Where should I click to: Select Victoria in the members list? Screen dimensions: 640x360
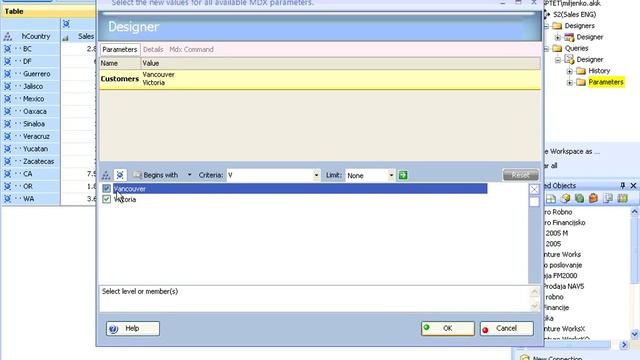pyautogui.click(x=125, y=200)
